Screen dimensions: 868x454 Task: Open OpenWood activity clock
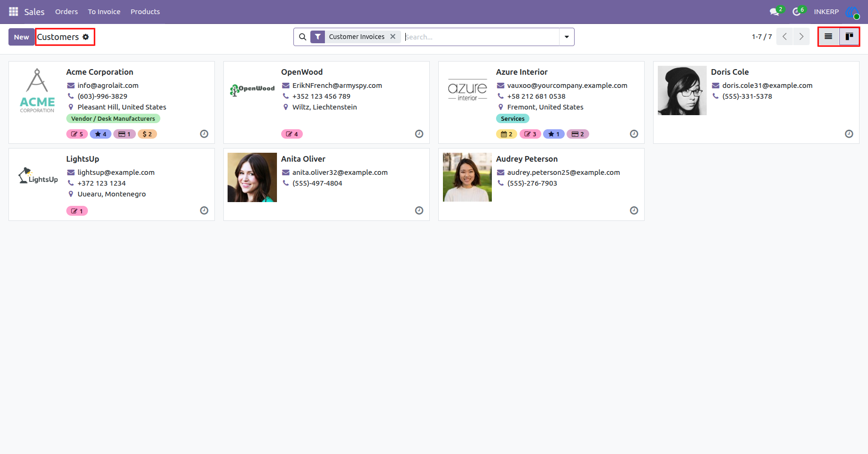[x=419, y=134]
